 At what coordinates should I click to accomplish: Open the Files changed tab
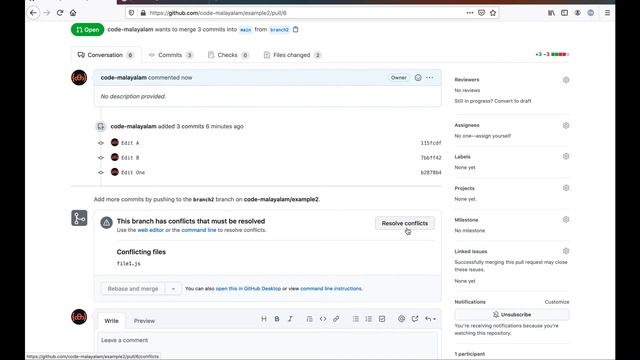pyautogui.click(x=292, y=55)
